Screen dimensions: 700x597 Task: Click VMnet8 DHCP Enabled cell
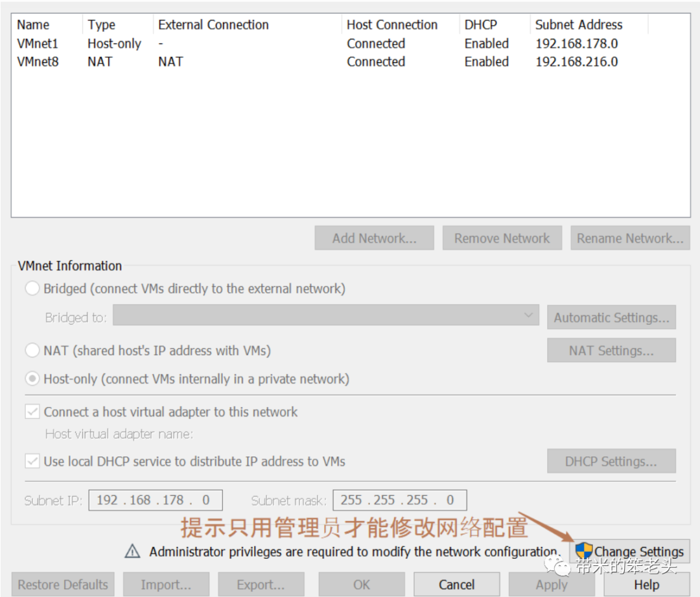(487, 62)
